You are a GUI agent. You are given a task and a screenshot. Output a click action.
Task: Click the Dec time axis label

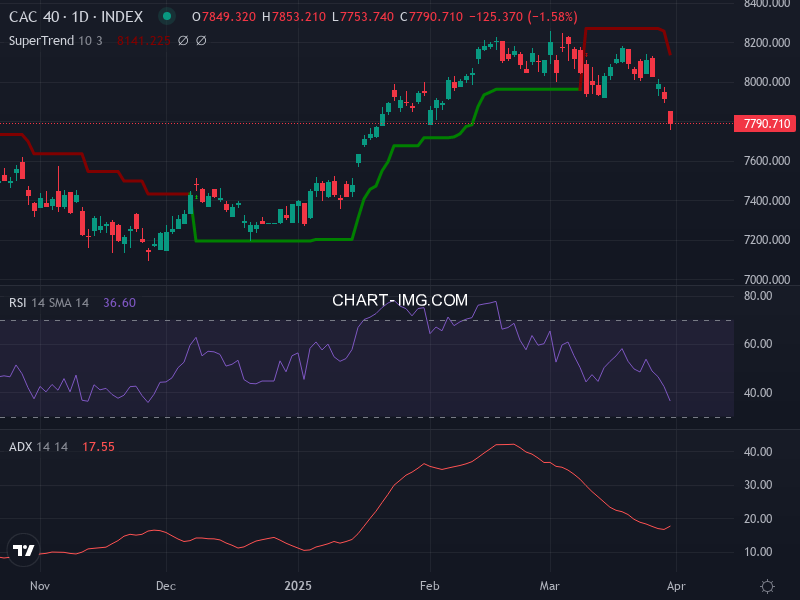(x=166, y=586)
